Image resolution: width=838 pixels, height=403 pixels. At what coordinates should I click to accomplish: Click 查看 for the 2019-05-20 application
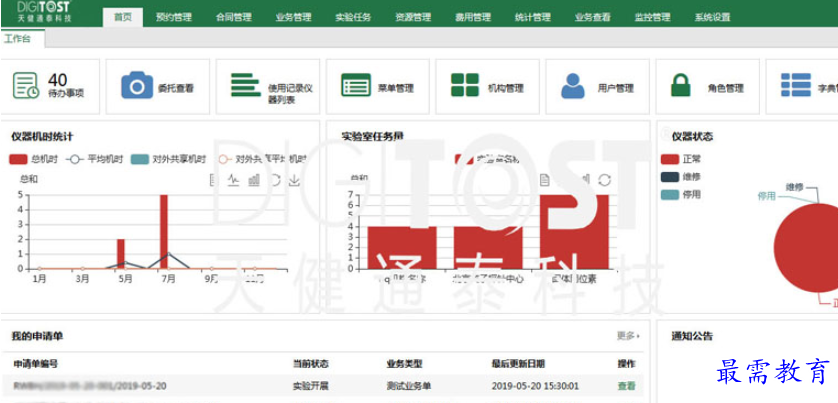click(627, 386)
